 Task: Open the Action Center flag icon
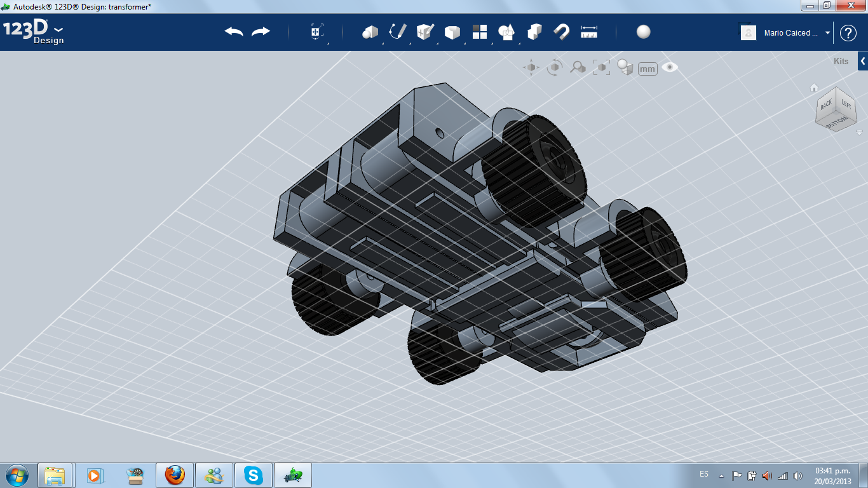click(x=737, y=475)
